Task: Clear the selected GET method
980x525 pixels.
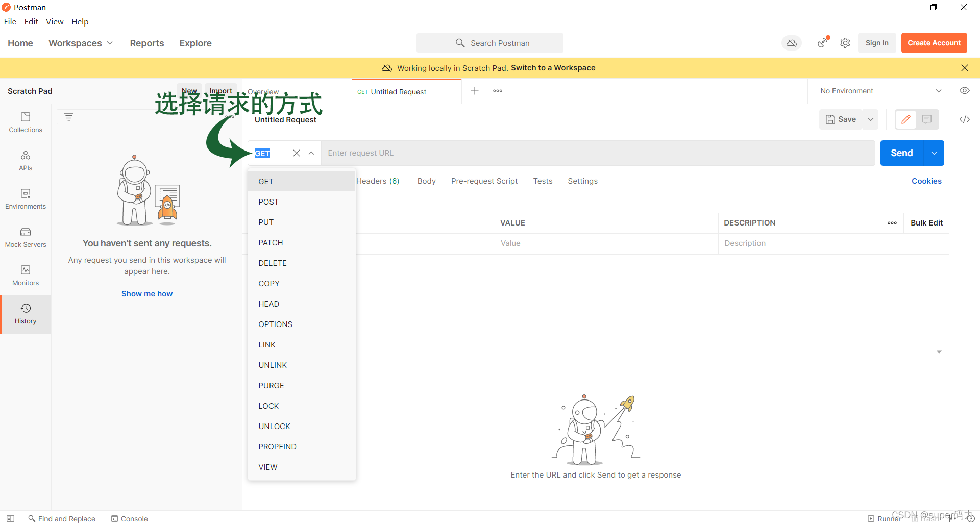Action: tap(297, 153)
